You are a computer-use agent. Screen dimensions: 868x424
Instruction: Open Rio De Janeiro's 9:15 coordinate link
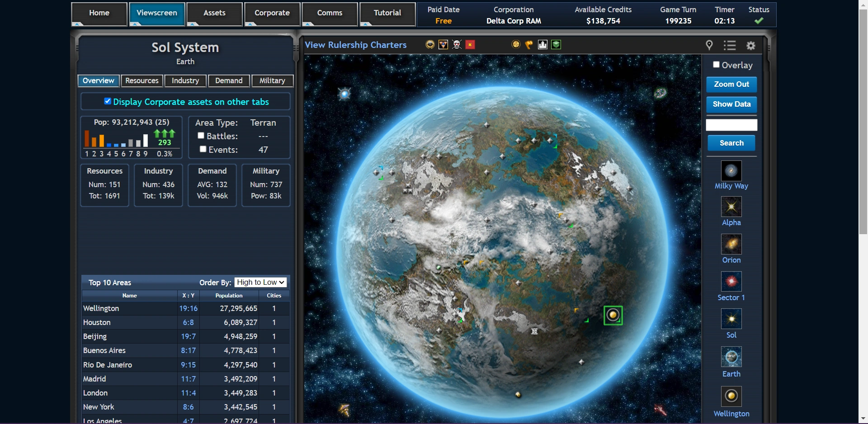189,365
